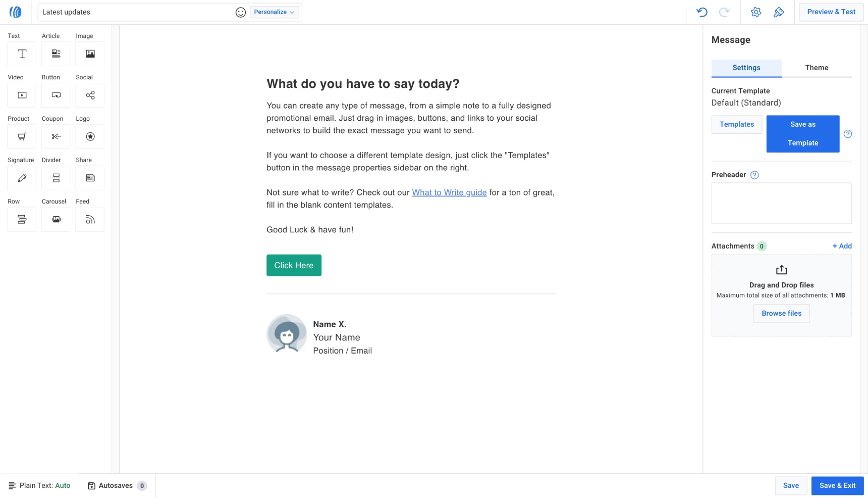Select the RSS Feed block icon
Viewport: 868px width, 498px height.
click(x=90, y=220)
